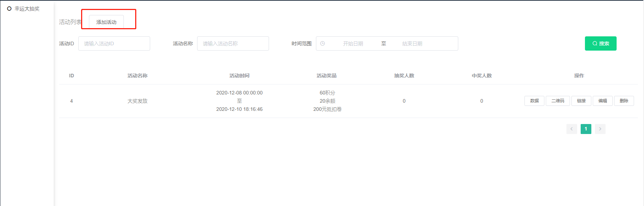The image size is (644, 206).
Task: Click the start time 2020-12-08 00:00:00
Action: click(239, 93)
